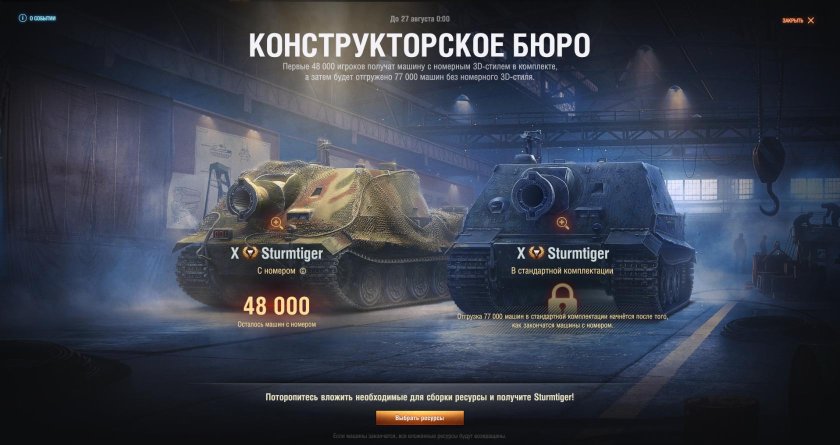840x445 pixels.
Task: Zoom the standard Sturmtiger with magnifier icon
Action: click(562, 223)
